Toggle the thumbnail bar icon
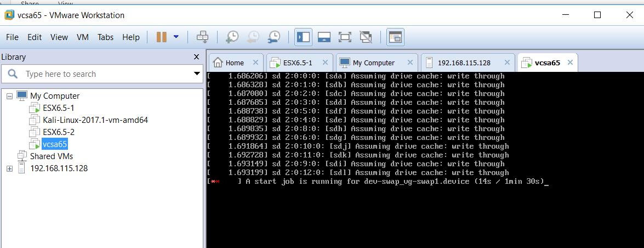This screenshot has height=248, width=644. pyautogui.click(x=324, y=37)
